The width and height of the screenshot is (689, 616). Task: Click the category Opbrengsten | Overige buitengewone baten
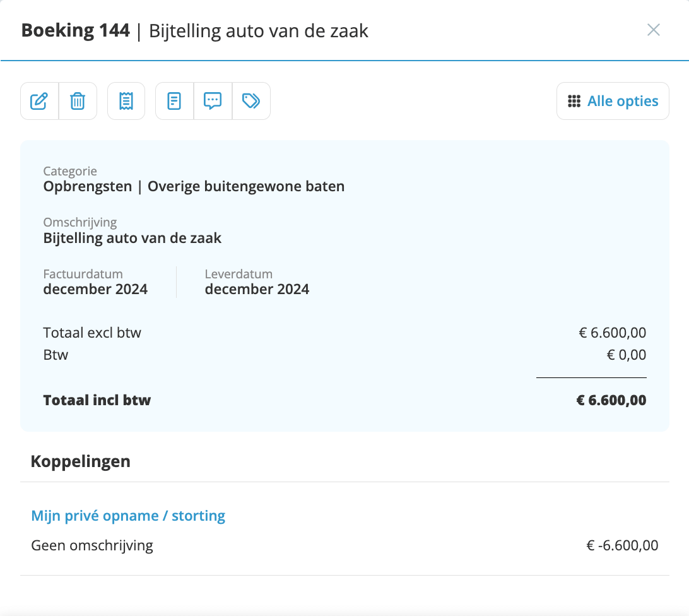tap(194, 186)
